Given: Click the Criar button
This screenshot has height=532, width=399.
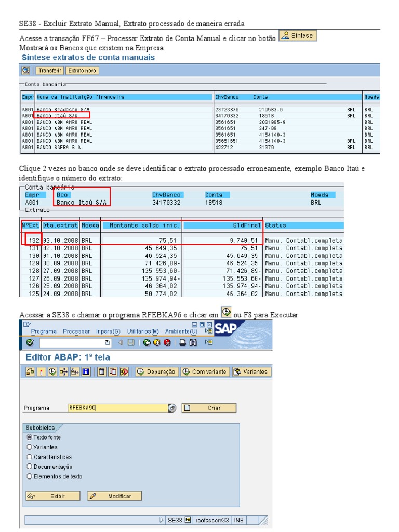Looking at the screenshot, I should pos(209,408).
